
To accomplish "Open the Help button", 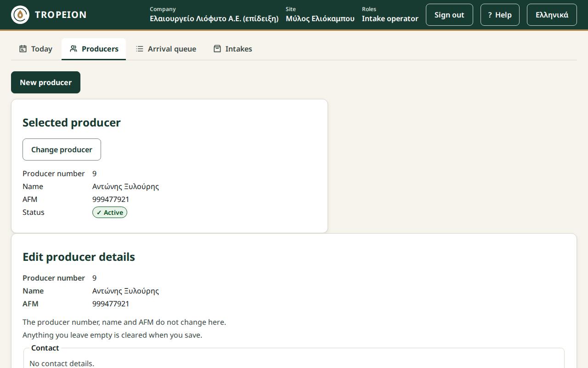I will 500,15.
